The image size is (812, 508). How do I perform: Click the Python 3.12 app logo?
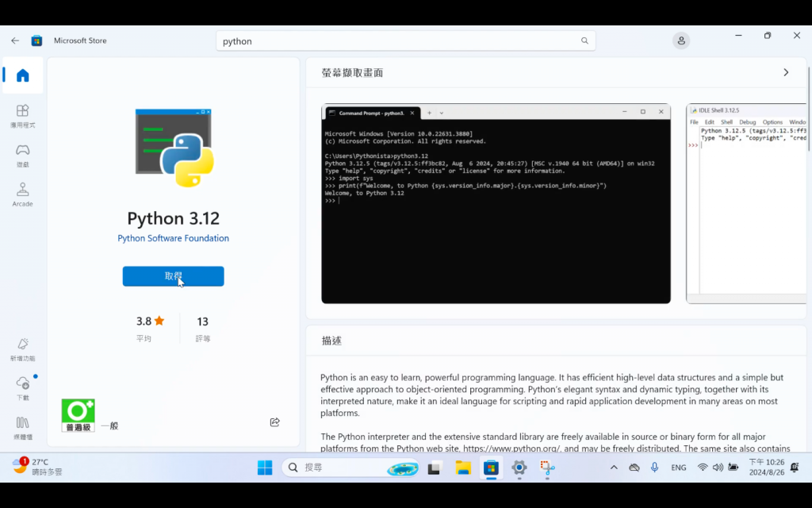(174, 148)
